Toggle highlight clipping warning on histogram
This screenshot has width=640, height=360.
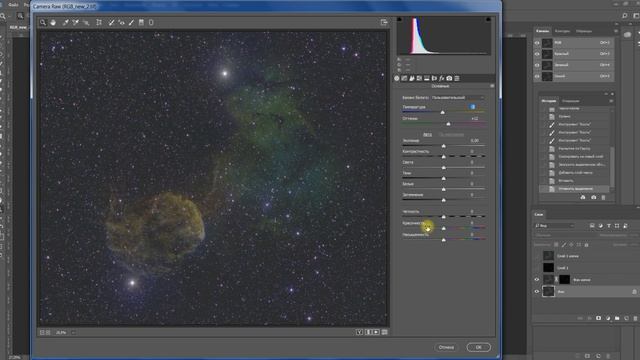[488, 19]
